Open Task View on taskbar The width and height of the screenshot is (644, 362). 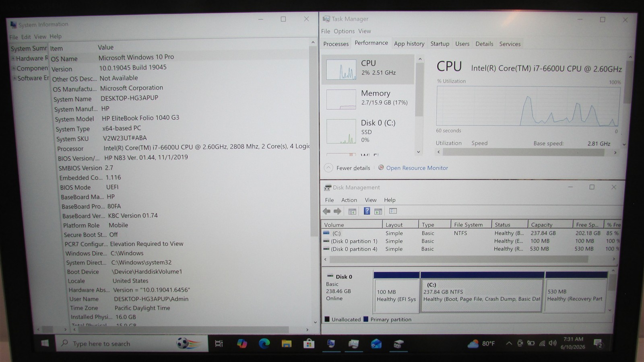pyautogui.click(x=219, y=343)
